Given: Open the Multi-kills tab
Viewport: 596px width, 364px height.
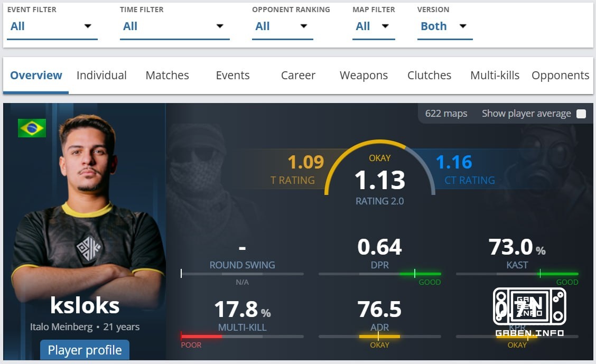Looking at the screenshot, I should [495, 75].
